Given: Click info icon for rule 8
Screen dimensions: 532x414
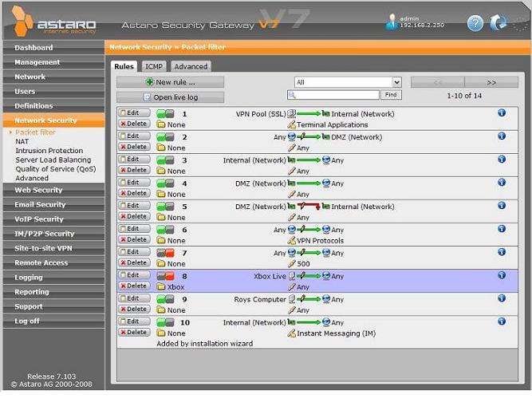Looking at the screenshot, I should click(502, 275).
